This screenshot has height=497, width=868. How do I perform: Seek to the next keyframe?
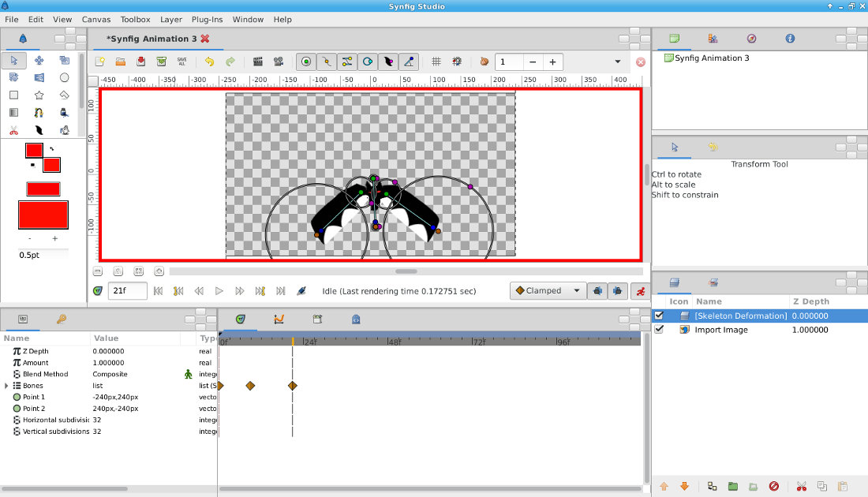click(260, 291)
